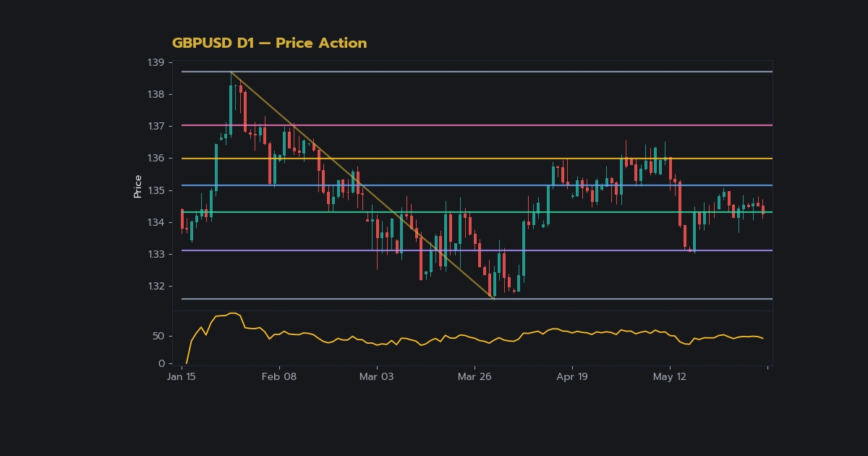The height and width of the screenshot is (456, 868).
Task: Click the chart title GBPUSD D1 — Price Action
Action: click(269, 43)
